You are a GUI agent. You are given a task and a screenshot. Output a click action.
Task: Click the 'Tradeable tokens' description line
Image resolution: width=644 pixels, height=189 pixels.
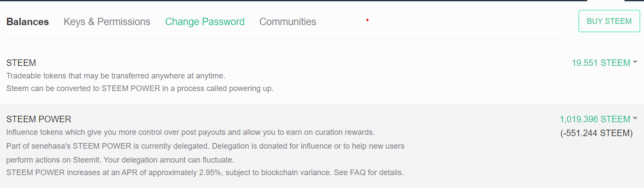coord(116,76)
